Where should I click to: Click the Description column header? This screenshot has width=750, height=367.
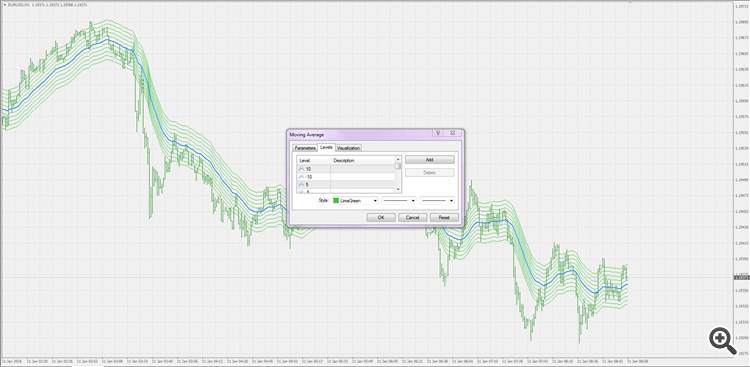363,161
